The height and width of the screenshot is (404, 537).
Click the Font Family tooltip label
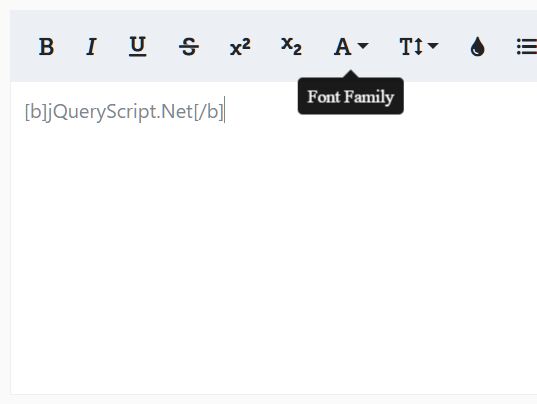[351, 97]
